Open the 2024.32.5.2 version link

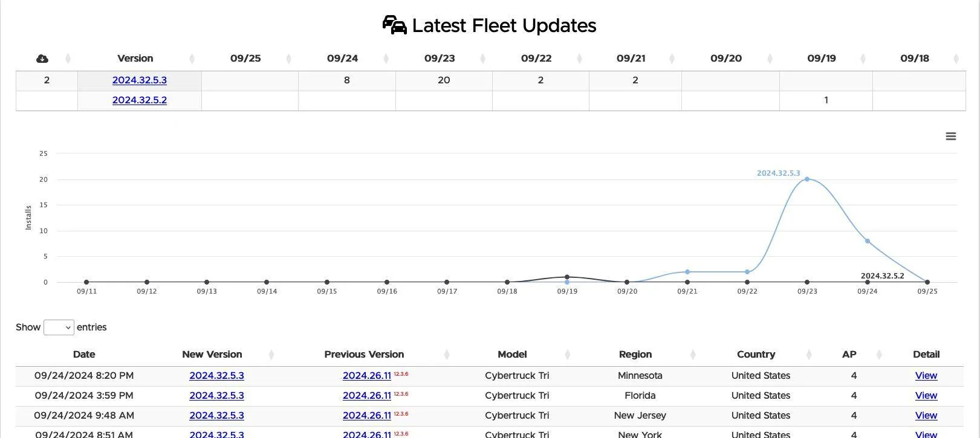coord(140,100)
